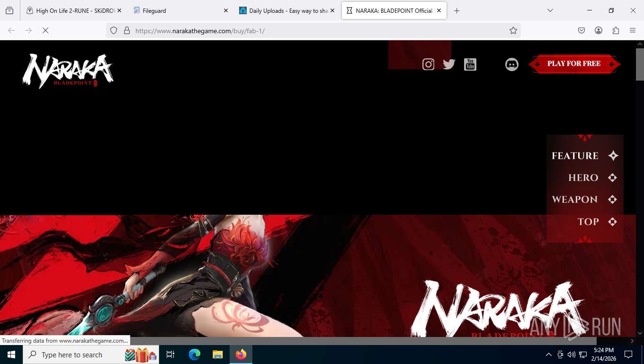Save page to Pocket
Image resolution: width=644 pixels, height=364 pixels.
point(581,30)
